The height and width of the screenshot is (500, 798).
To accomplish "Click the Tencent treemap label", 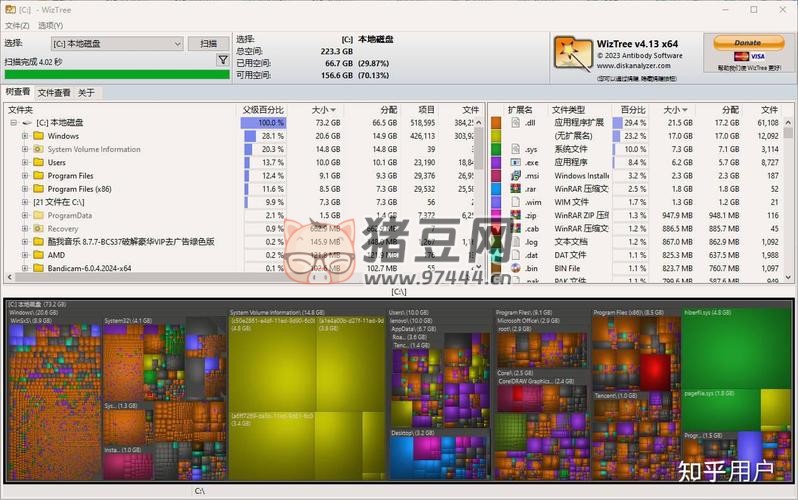I will (616, 395).
